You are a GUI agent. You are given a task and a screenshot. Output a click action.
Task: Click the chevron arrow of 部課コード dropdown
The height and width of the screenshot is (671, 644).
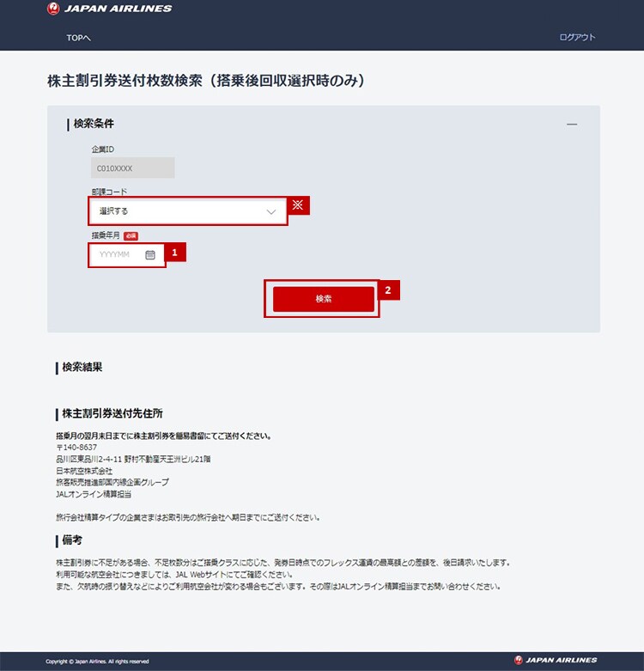(271, 211)
